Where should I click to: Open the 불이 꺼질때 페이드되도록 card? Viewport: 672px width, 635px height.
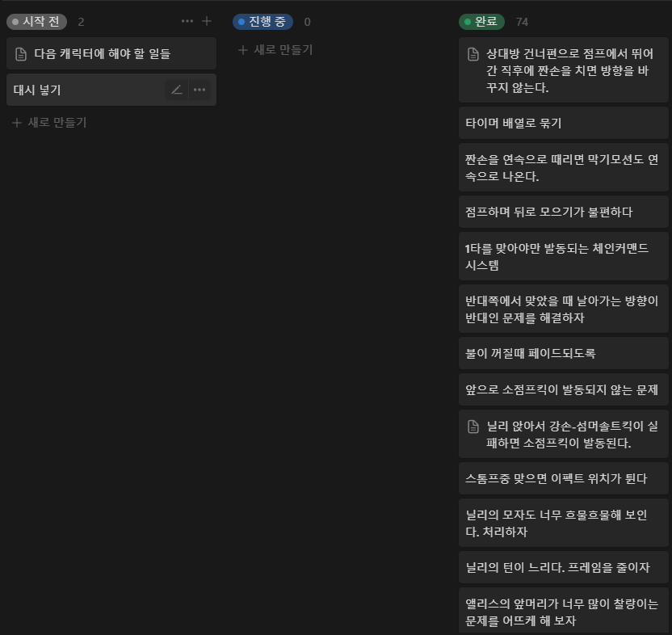click(x=563, y=353)
